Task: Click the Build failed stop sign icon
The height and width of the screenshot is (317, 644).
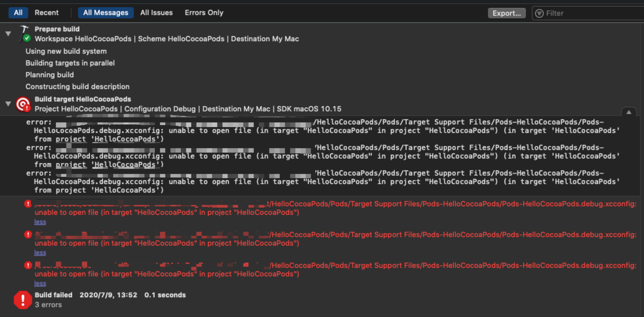Action: [23, 300]
